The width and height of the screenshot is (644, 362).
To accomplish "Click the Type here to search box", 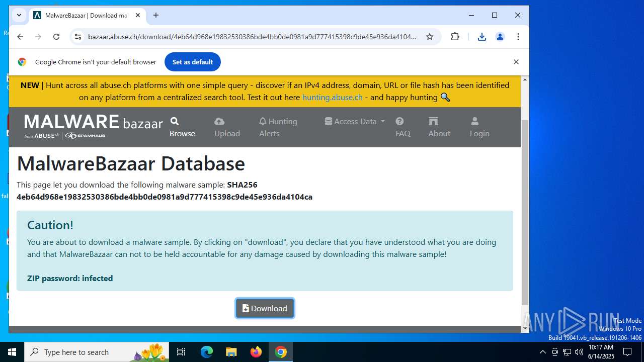I will click(97, 352).
